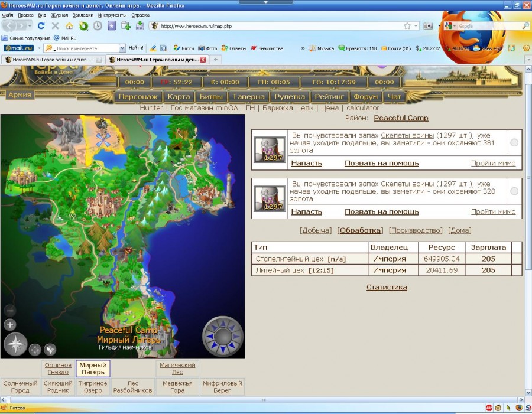Open Mail.ru toolbar settings gear
This screenshot has height=414, width=532.
click(526, 48)
